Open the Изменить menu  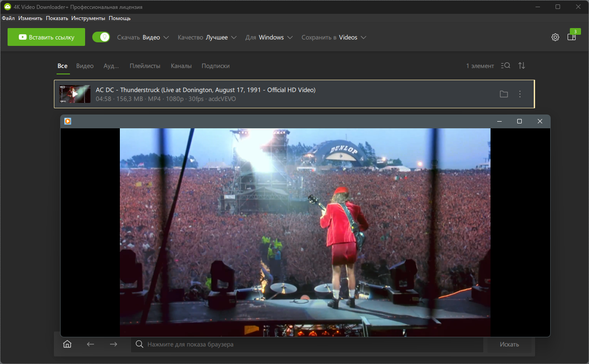click(x=30, y=18)
